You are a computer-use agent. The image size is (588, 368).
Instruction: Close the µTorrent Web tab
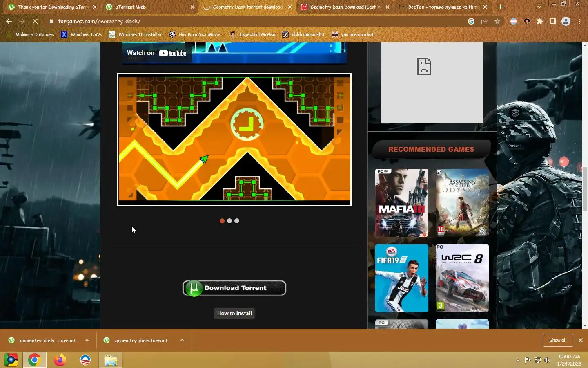(192, 7)
